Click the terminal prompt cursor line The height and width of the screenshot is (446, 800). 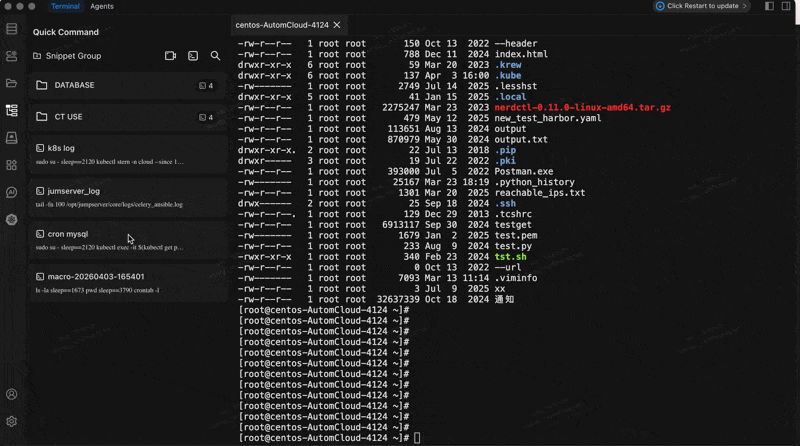pyautogui.click(x=330, y=438)
